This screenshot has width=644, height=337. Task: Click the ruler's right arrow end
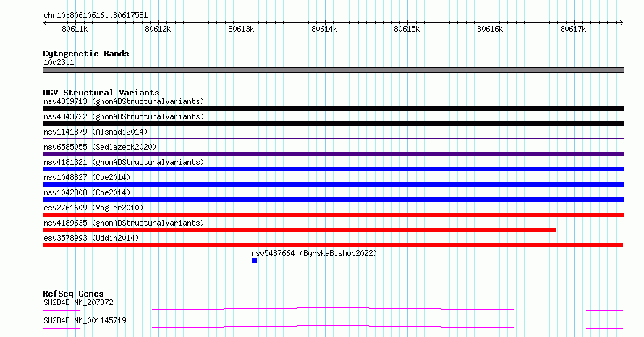click(622, 23)
